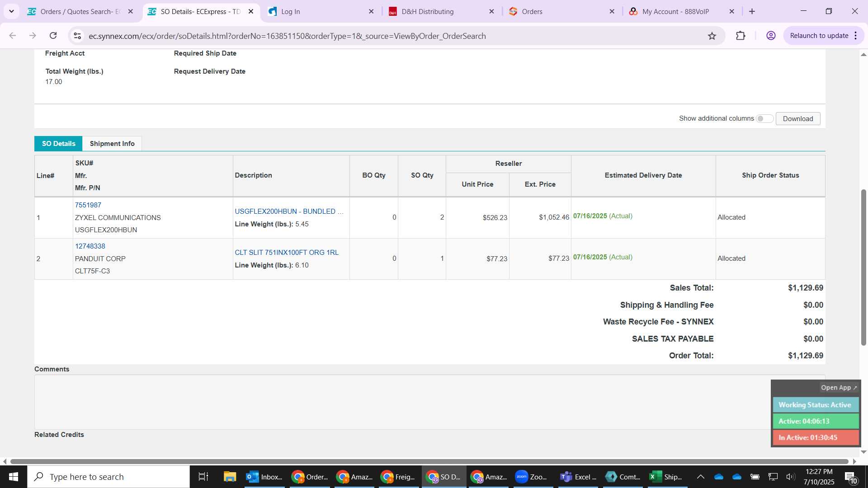
Task: Click the scroll up arrow
Action: pyautogui.click(x=863, y=55)
